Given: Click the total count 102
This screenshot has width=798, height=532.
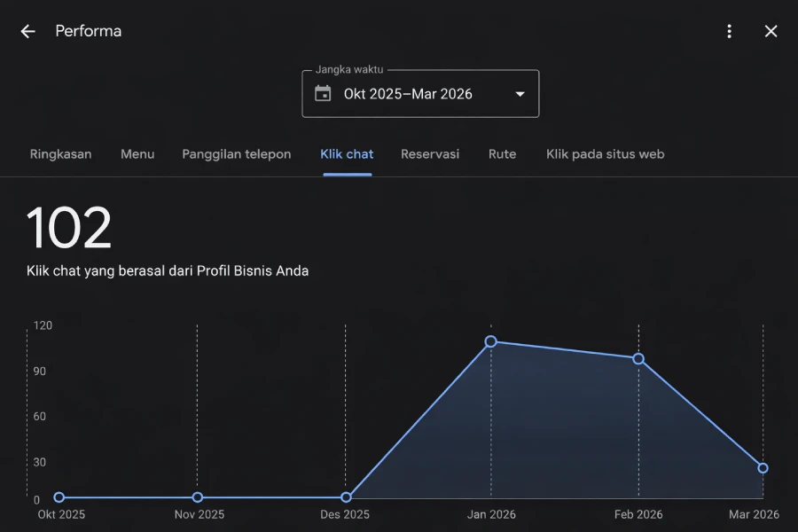Looking at the screenshot, I should pyautogui.click(x=68, y=228).
